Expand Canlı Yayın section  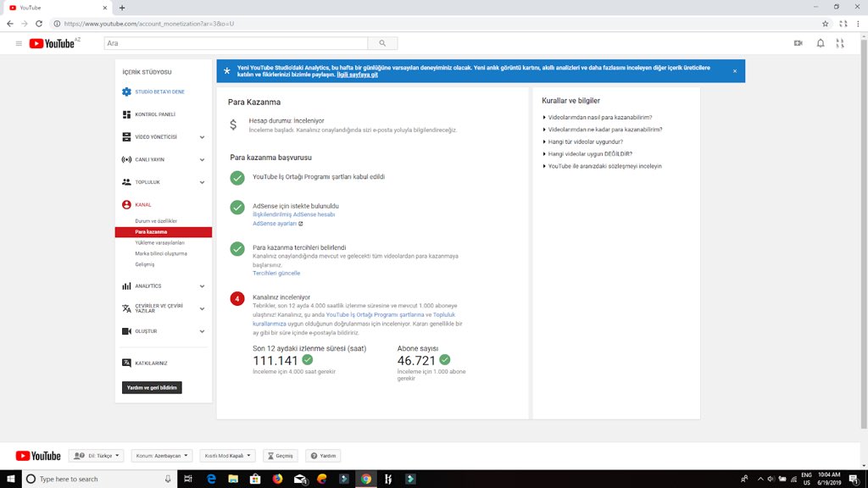click(202, 160)
